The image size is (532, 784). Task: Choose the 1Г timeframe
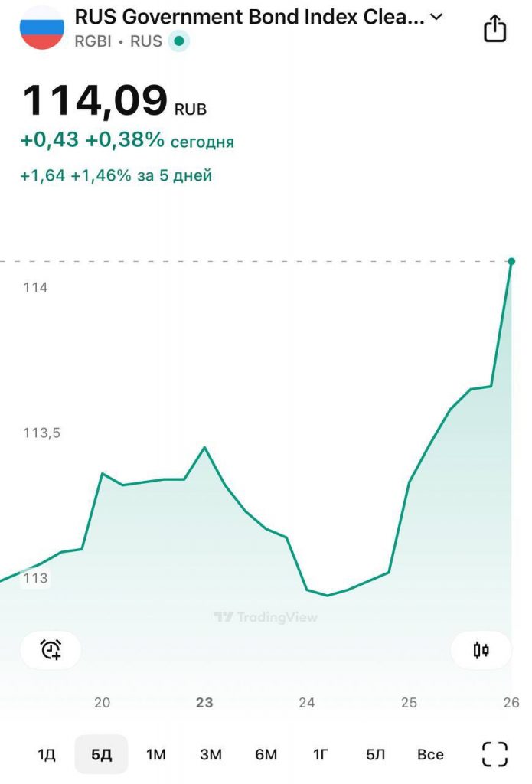[x=321, y=755]
